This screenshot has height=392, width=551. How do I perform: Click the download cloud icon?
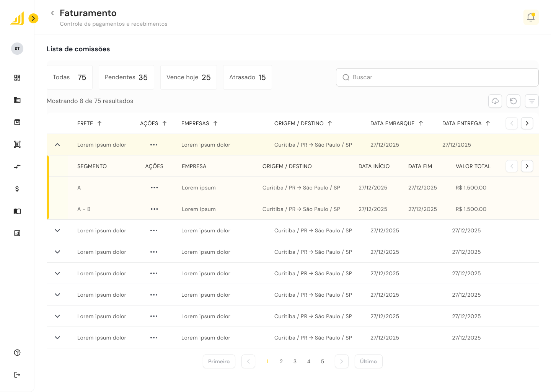pyautogui.click(x=495, y=101)
